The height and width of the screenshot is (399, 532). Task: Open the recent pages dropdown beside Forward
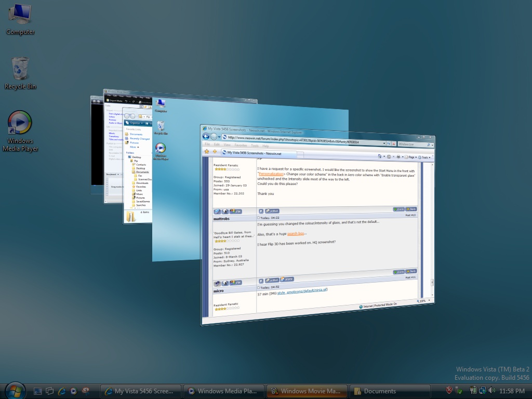[219, 137]
